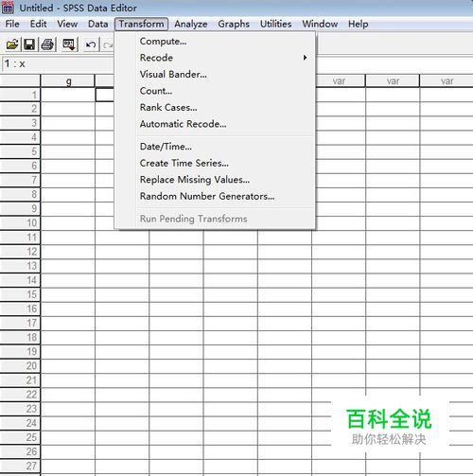Click the cell editor showing 1 : x

[x=57, y=64]
